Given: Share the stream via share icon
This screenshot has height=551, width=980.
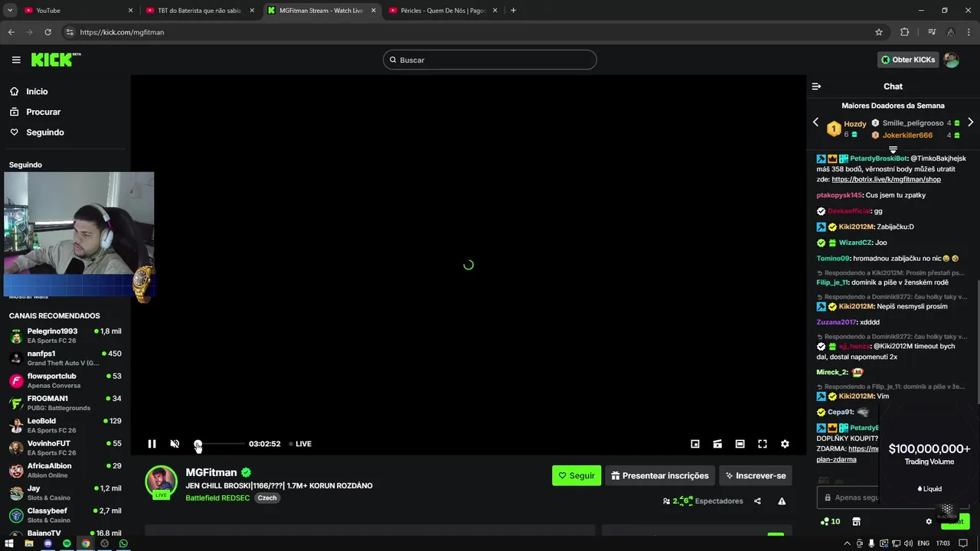Looking at the screenshot, I should [x=757, y=501].
